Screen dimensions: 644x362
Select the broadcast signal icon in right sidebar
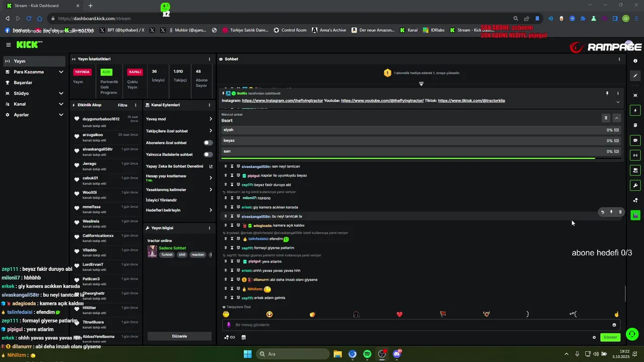[x=635, y=155]
